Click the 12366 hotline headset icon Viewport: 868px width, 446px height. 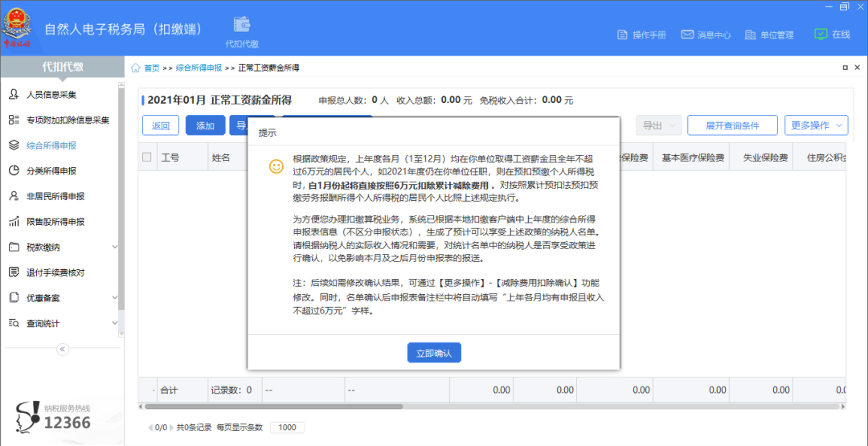(x=28, y=416)
